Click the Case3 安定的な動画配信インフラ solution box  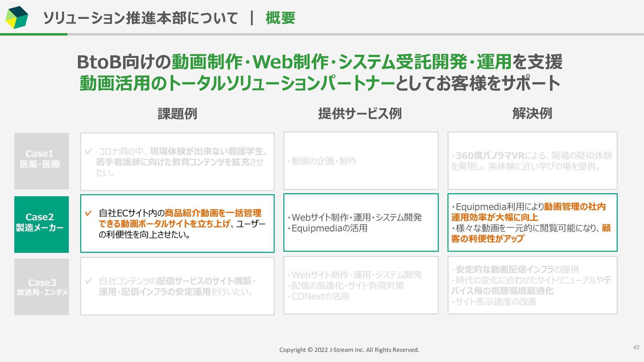(532, 285)
